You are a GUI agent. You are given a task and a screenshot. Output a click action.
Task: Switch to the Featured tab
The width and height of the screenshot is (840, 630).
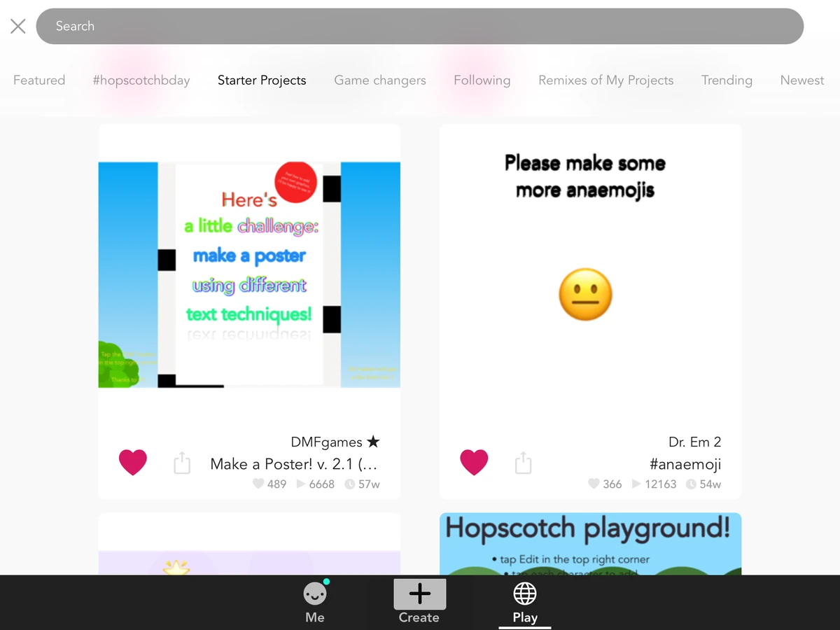pos(39,80)
